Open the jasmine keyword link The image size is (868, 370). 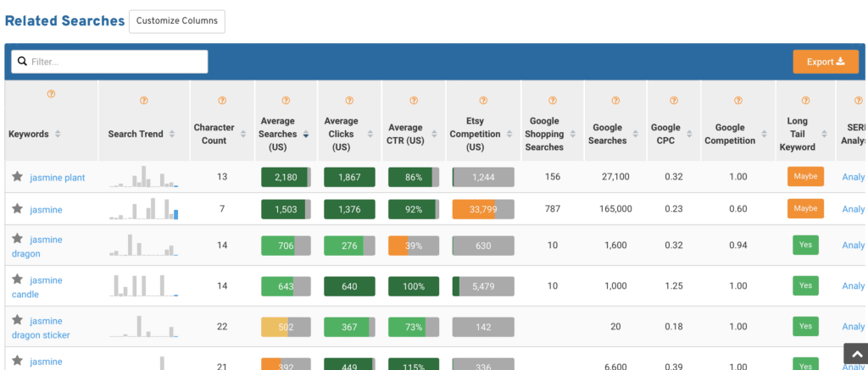[x=46, y=210]
